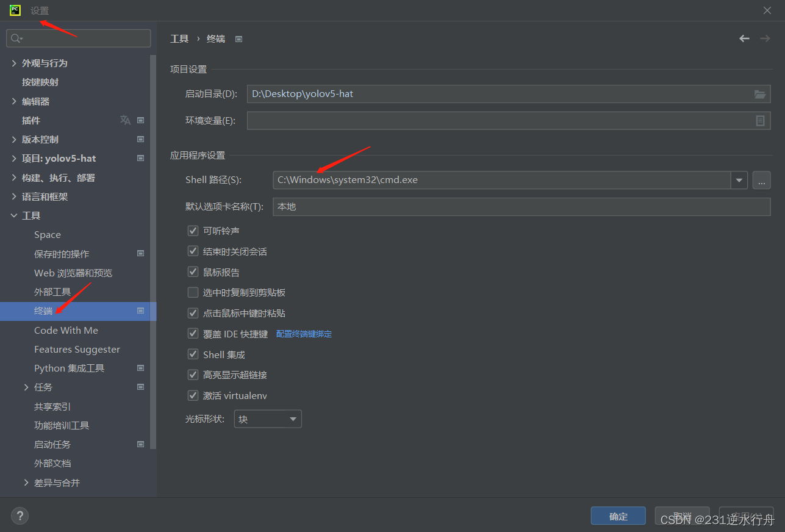This screenshot has width=785, height=532.
Task: Toggle the 结束时关闭会话 checkbox
Action: tap(193, 251)
